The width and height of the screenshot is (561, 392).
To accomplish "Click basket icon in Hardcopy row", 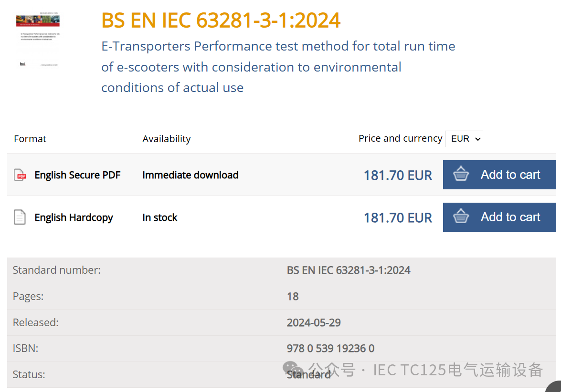I will click(461, 217).
